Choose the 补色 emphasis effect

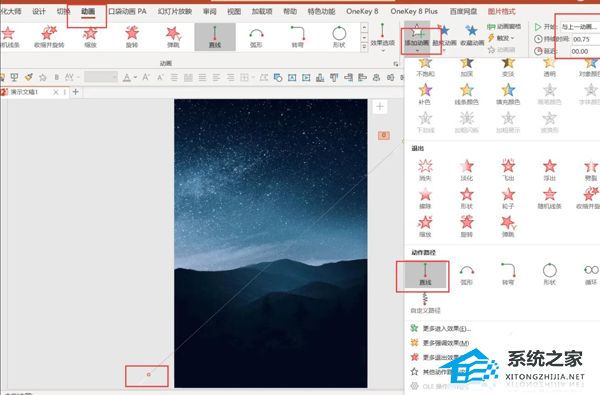coord(425,94)
